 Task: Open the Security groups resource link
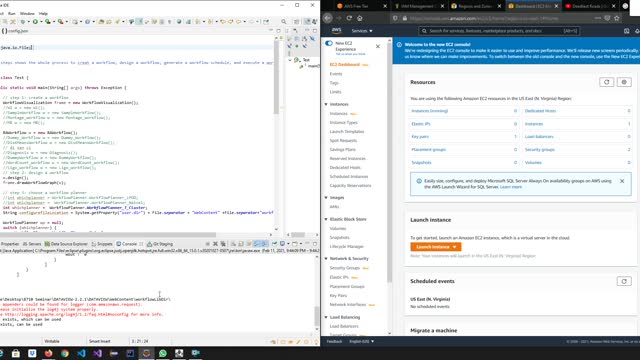540,150
